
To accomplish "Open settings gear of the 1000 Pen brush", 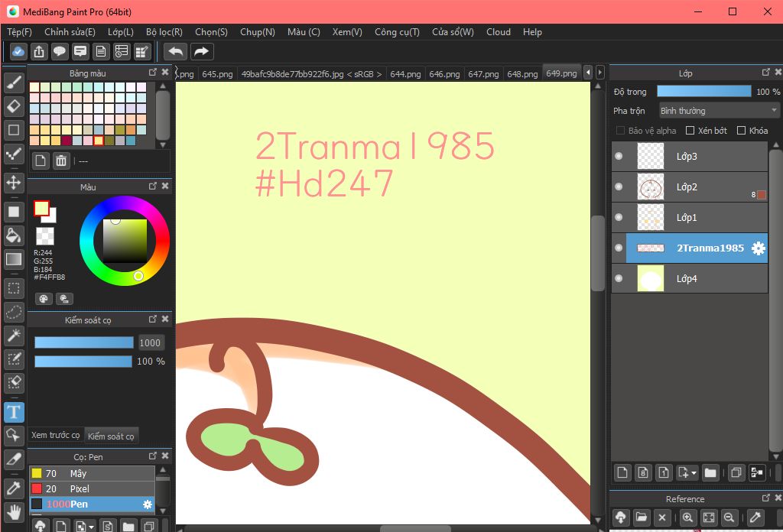I will click(x=148, y=504).
